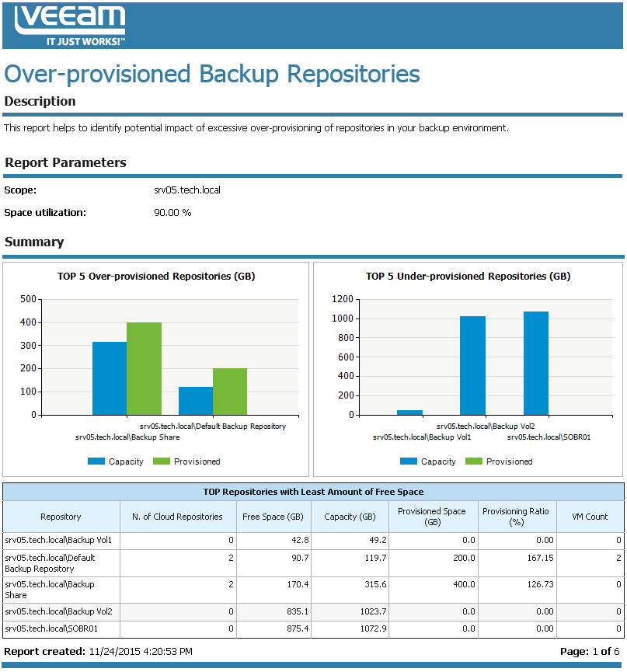The image size is (627, 672).
Task: Click the Repository column header
Action: coord(61,517)
